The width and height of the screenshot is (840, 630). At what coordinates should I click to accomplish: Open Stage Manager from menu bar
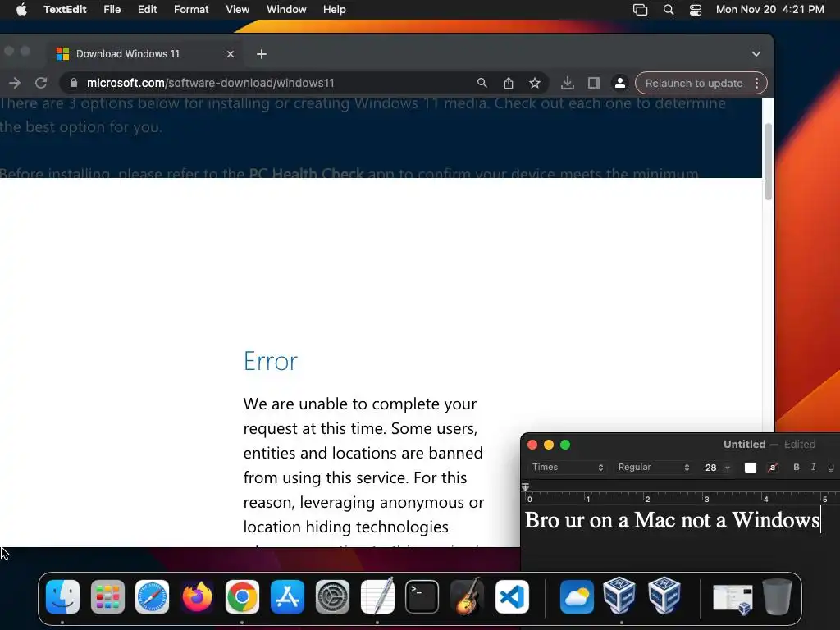click(x=640, y=10)
